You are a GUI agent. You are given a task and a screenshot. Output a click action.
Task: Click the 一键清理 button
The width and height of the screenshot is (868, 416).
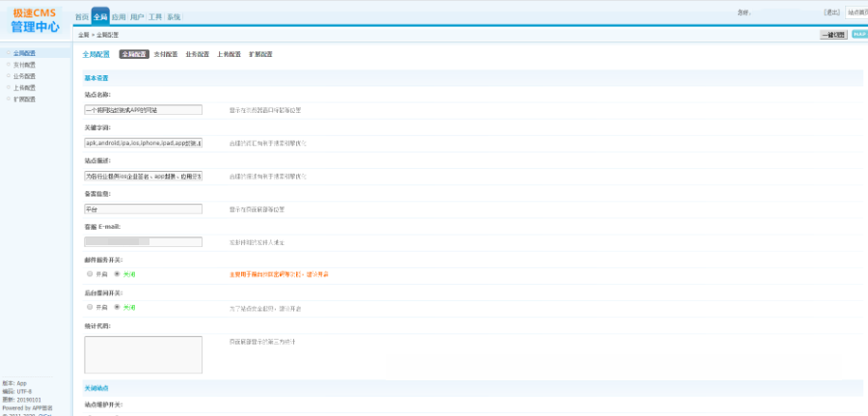832,34
